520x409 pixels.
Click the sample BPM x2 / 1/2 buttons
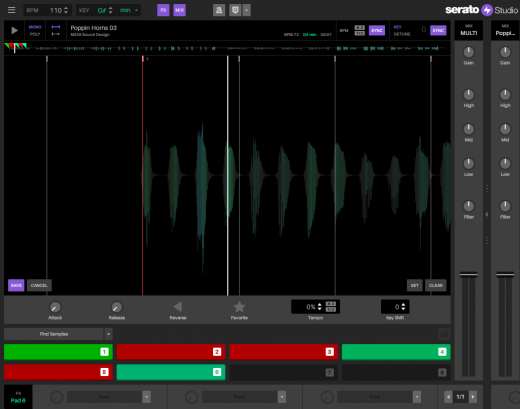click(x=359, y=30)
